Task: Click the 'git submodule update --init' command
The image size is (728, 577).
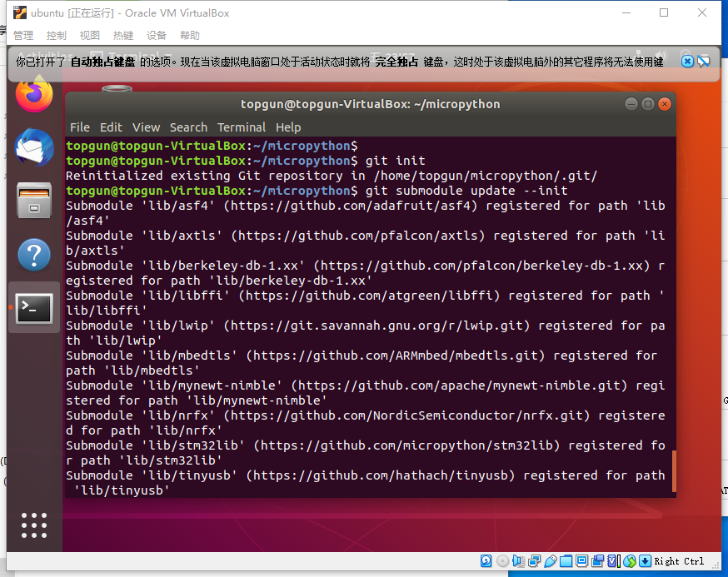Action: point(466,191)
